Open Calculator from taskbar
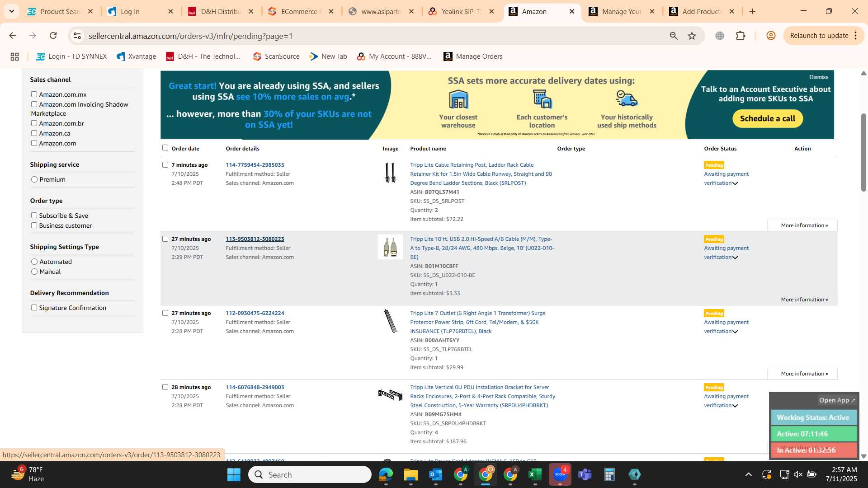The image size is (868, 488). click(609, 474)
